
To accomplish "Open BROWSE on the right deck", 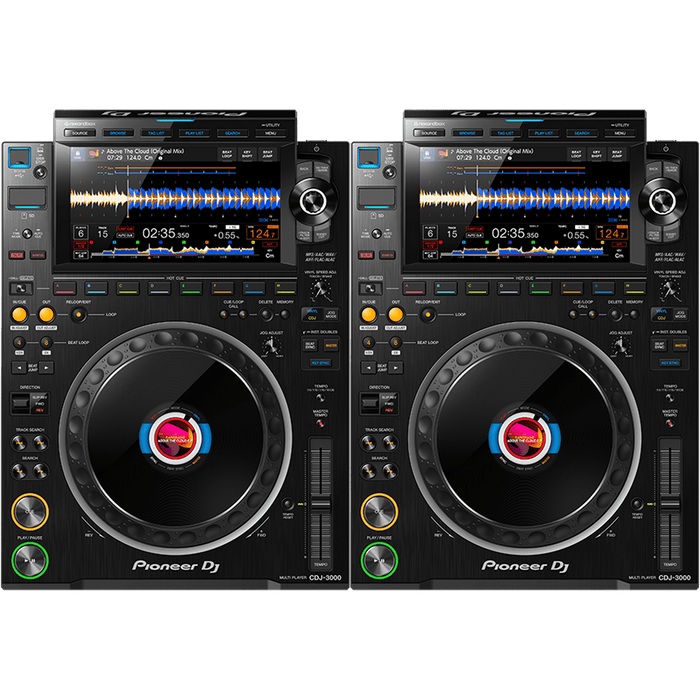I will pyautogui.click(x=467, y=133).
